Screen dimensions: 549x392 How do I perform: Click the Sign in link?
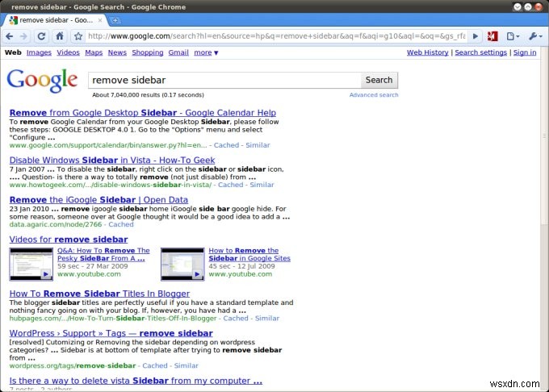(x=525, y=52)
